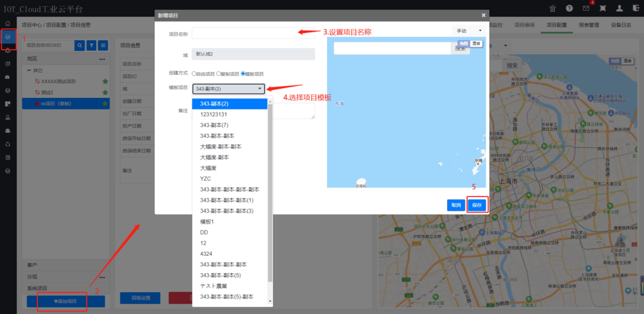Select the 复制项目 radio button
Image resolution: width=644 pixels, height=314 pixels.
[218, 74]
